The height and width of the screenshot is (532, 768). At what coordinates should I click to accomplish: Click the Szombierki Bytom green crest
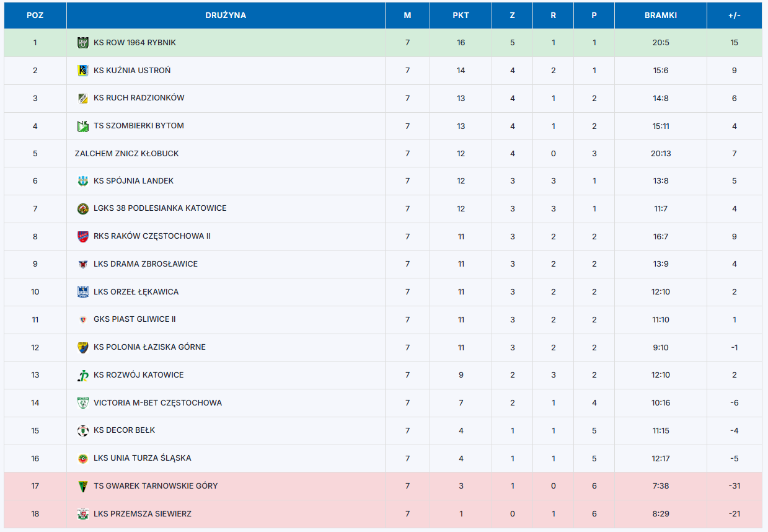(x=82, y=126)
